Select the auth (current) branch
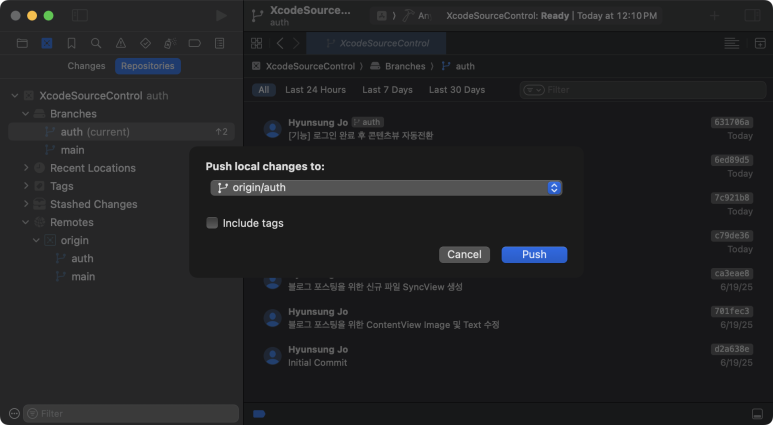Viewport: 773px width, 425px height. click(121, 132)
